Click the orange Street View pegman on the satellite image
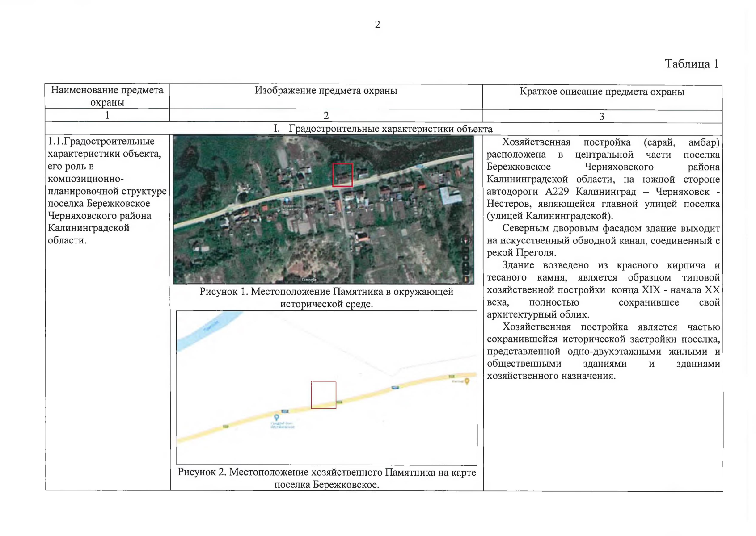756x536 pixels. tap(465, 279)
